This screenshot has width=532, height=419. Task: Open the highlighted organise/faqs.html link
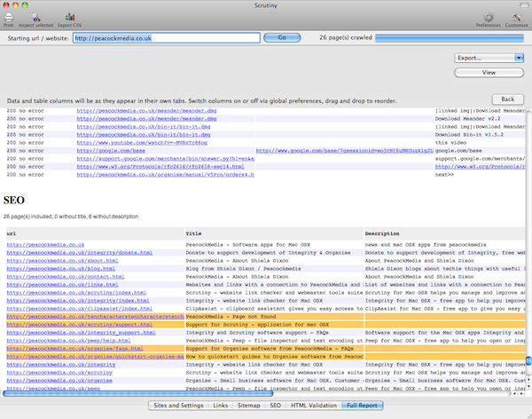pos(74,349)
